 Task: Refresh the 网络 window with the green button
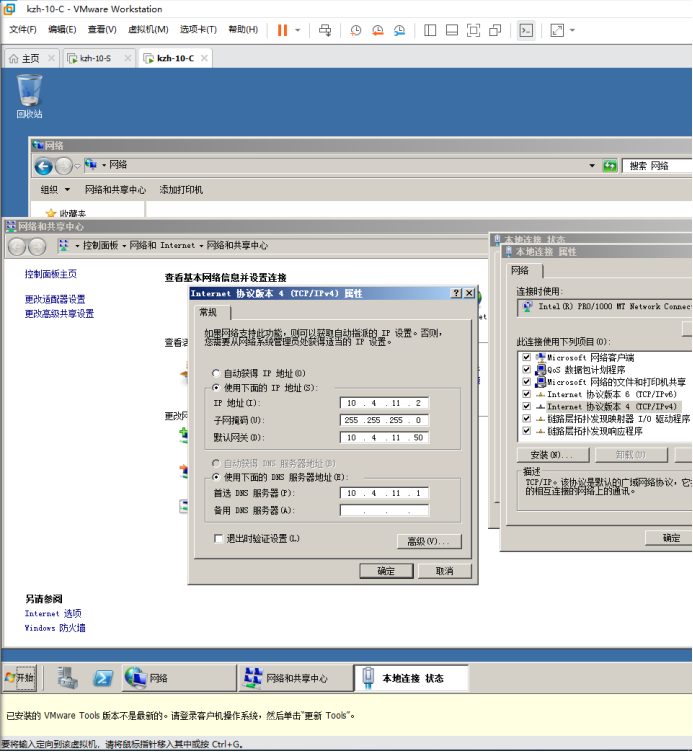click(x=610, y=166)
